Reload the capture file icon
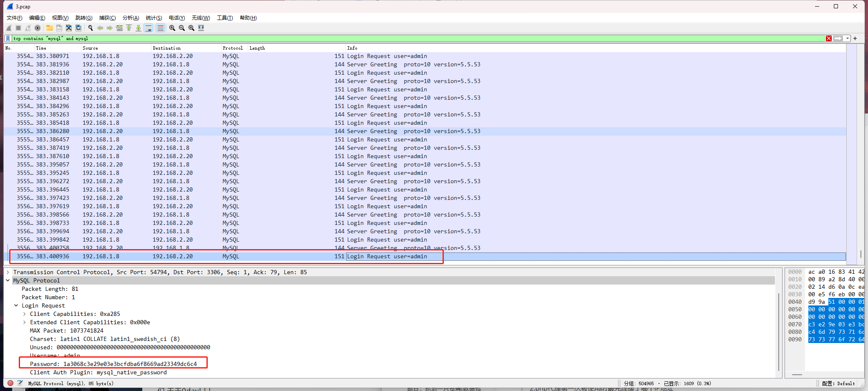This screenshot has height=391, width=868. pyautogui.click(x=78, y=28)
